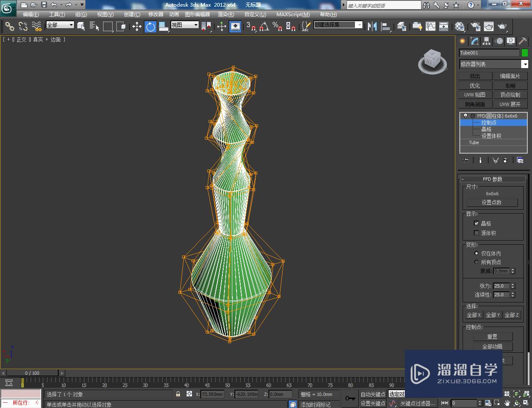
Task: Open the Layer Manager
Action: (401, 27)
